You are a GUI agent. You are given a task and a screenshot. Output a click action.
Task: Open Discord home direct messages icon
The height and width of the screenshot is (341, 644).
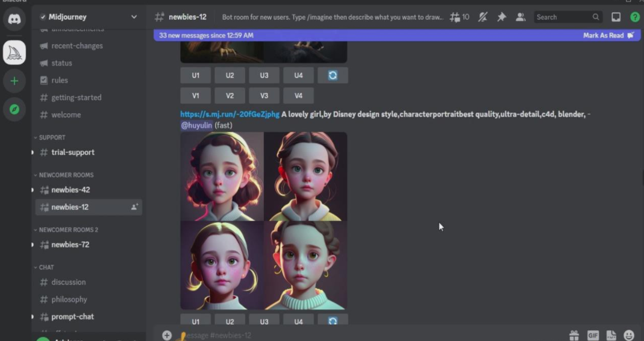(x=14, y=19)
